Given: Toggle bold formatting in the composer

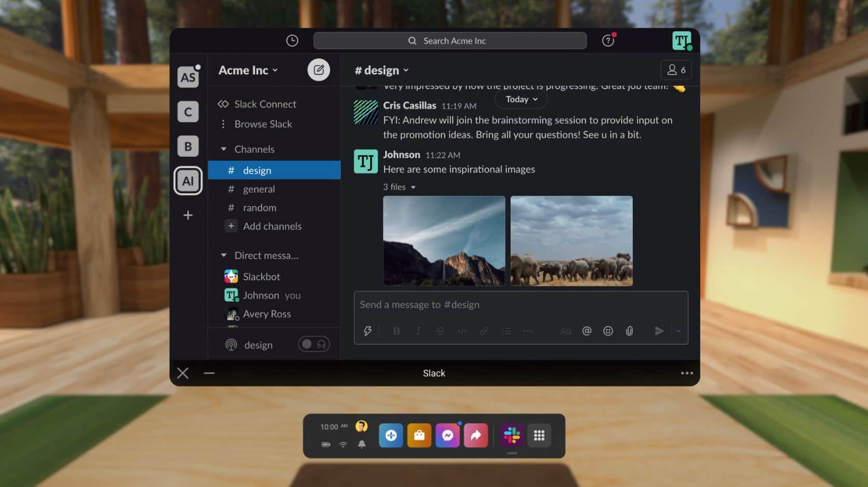Looking at the screenshot, I should (396, 331).
